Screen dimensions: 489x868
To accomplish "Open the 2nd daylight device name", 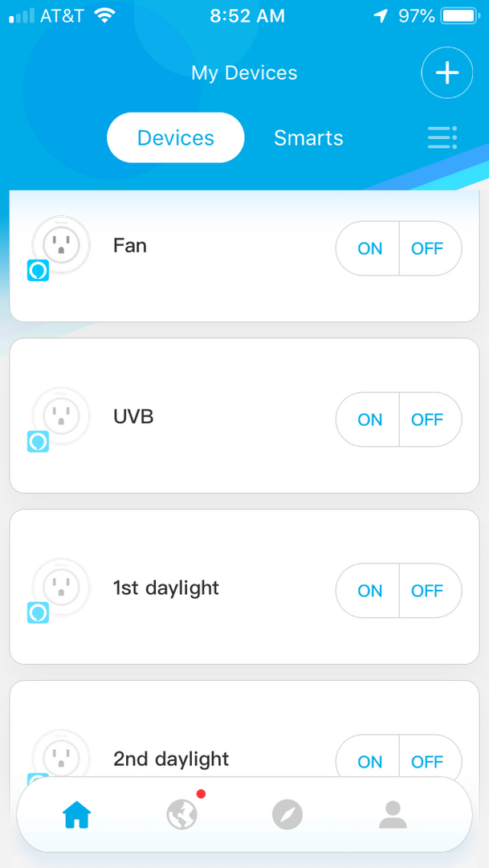I will click(x=171, y=759).
